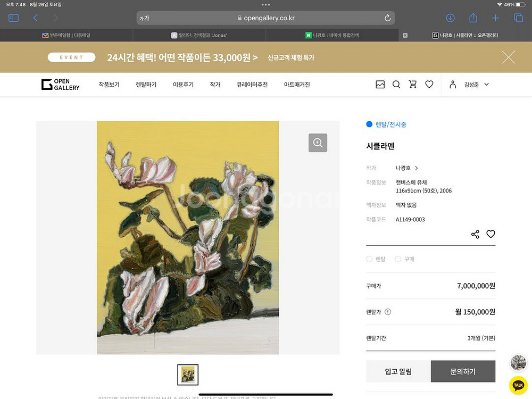
Task: Click the user profile icon
Action: [453, 84]
